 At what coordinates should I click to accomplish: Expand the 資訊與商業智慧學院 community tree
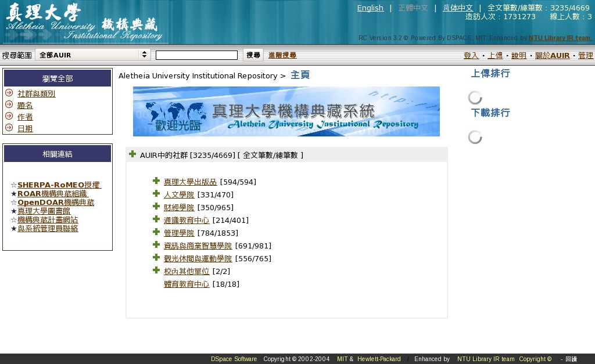click(156, 244)
